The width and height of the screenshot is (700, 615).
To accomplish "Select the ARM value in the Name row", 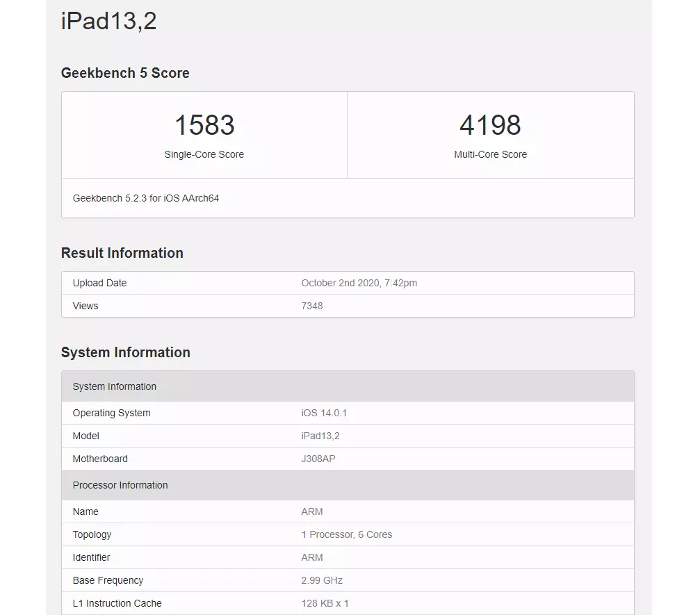I will (x=311, y=511).
